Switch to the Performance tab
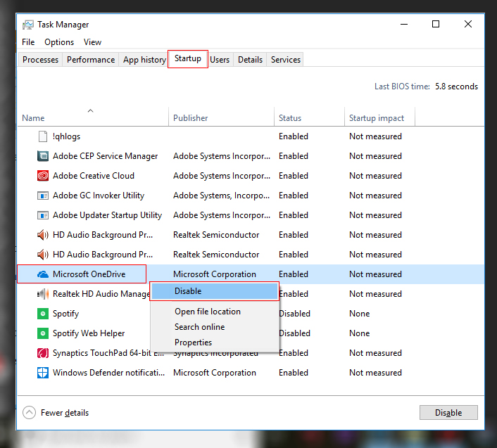This screenshot has height=448, width=497. pos(91,60)
